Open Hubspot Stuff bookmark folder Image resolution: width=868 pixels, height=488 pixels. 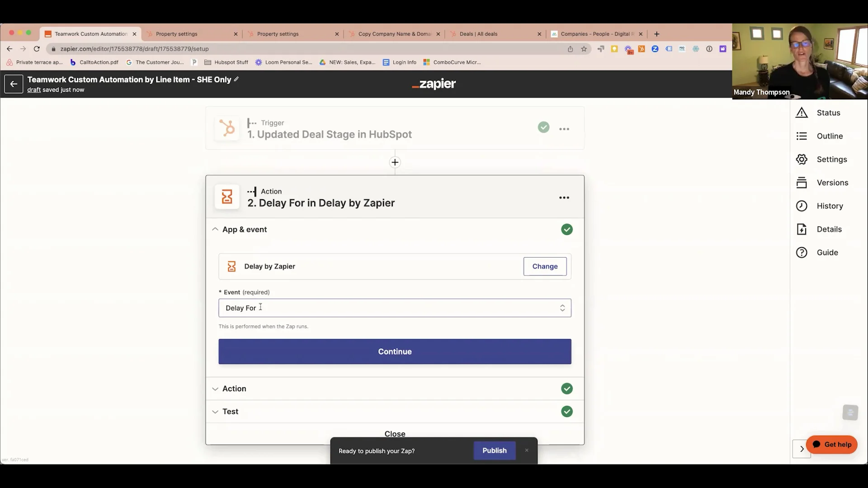(x=226, y=62)
